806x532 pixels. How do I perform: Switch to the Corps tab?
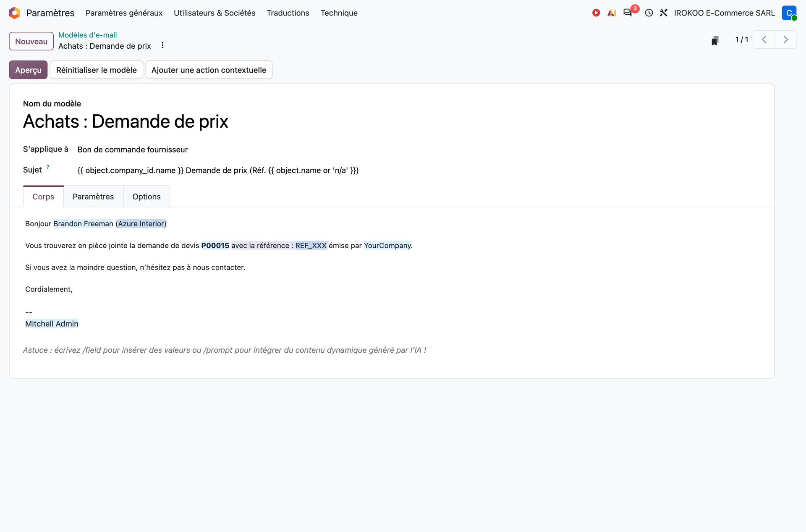click(43, 197)
